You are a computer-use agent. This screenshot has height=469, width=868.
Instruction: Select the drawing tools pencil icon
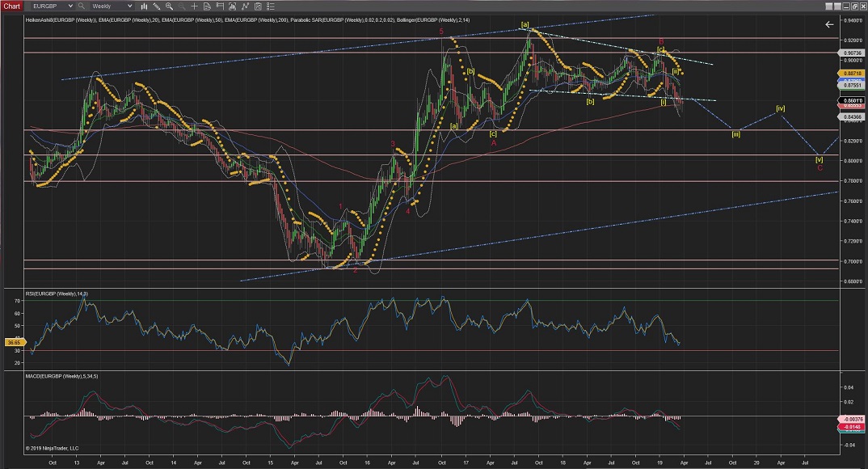coord(157,6)
